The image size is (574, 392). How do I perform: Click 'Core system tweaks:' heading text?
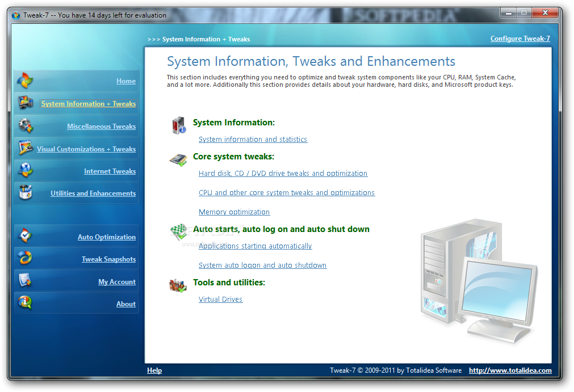pyautogui.click(x=233, y=157)
